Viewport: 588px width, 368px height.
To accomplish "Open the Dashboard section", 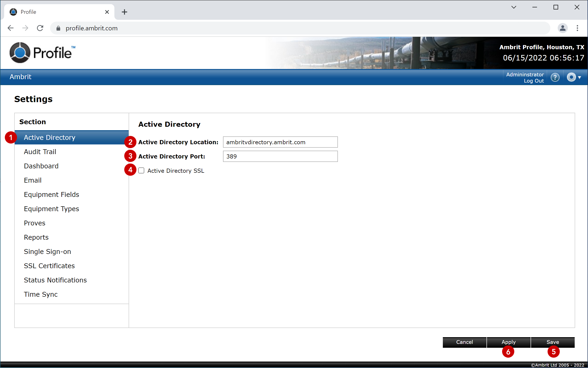I will pos(72,166).
